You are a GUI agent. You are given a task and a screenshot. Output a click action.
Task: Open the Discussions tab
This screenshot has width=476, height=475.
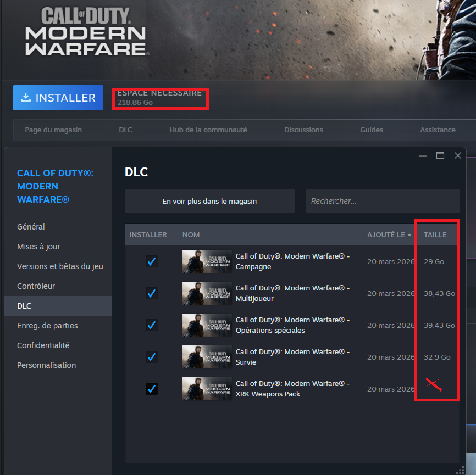pos(303,130)
